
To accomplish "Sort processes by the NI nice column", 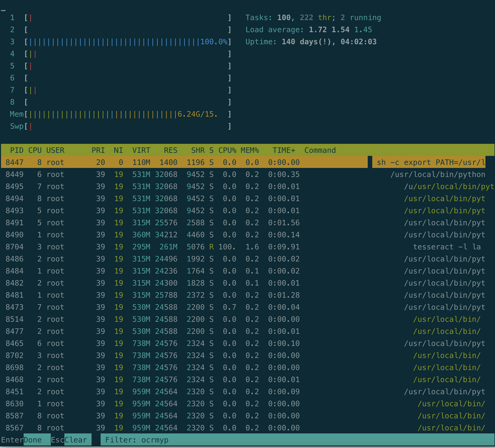I will coord(118,150).
